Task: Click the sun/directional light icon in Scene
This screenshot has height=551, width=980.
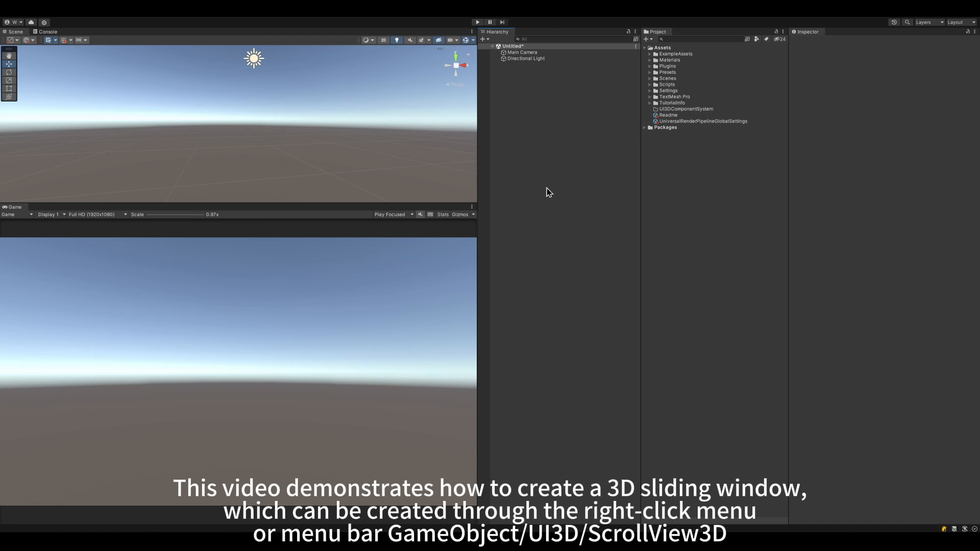Action: [253, 58]
